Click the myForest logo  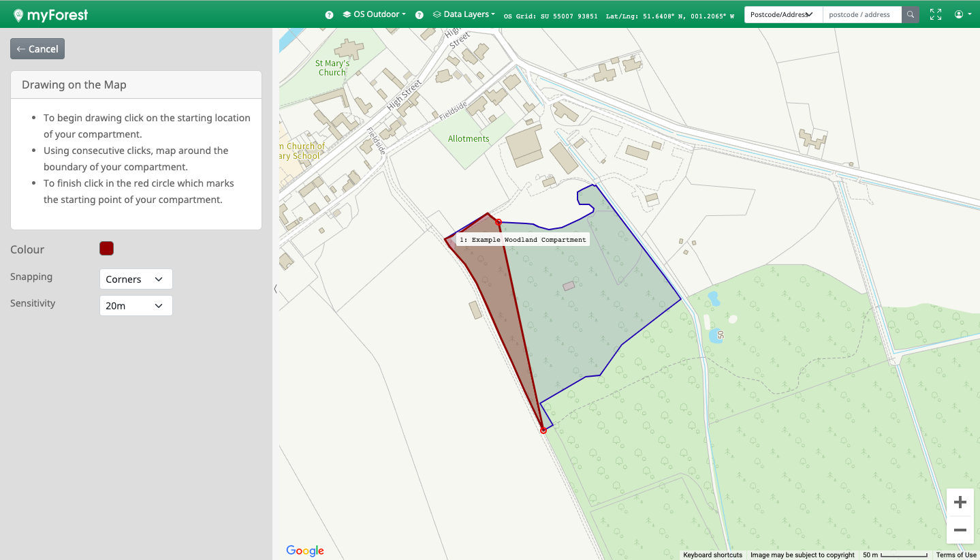click(x=50, y=14)
